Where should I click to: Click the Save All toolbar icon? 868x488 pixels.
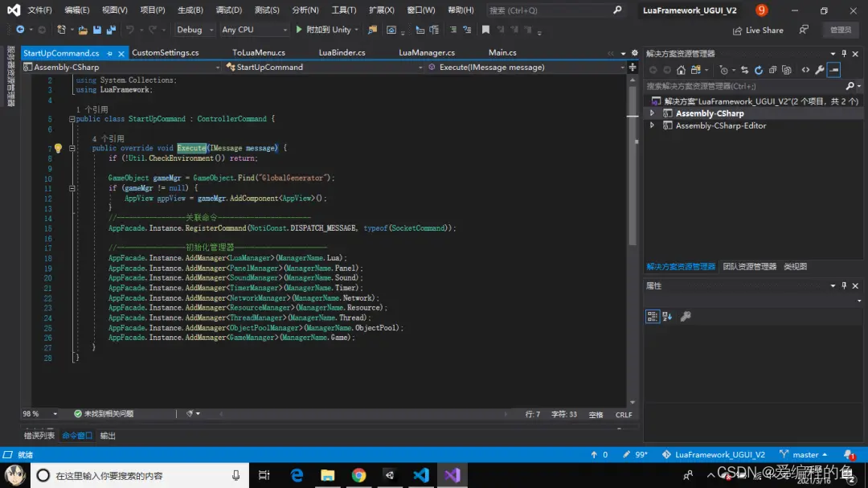click(x=110, y=30)
